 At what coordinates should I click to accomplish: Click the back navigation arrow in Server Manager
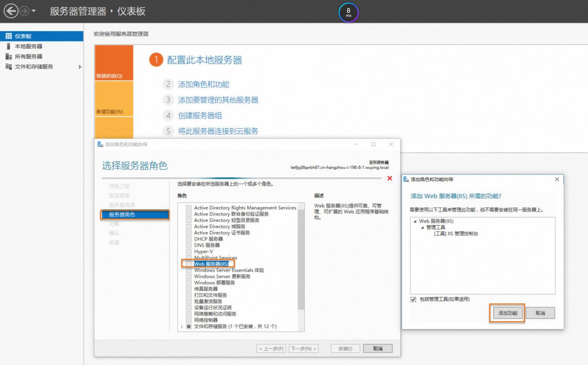pyautogui.click(x=11, y=11)
